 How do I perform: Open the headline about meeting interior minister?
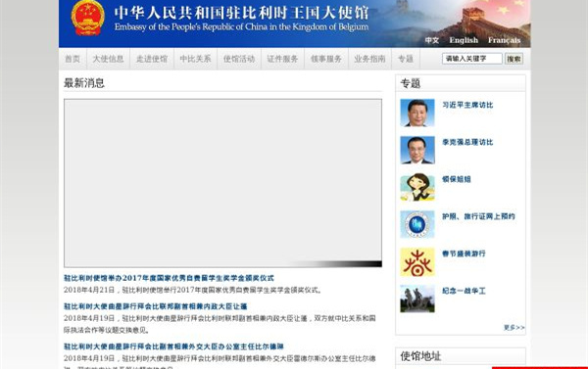pyautogui.click(x=155, y=306)
